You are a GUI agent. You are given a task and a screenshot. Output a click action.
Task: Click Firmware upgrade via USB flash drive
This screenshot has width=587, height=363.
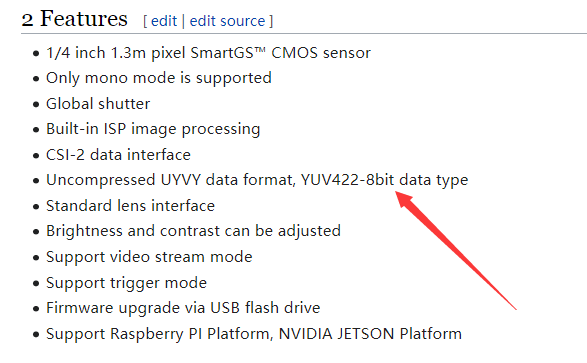[183, 308]
